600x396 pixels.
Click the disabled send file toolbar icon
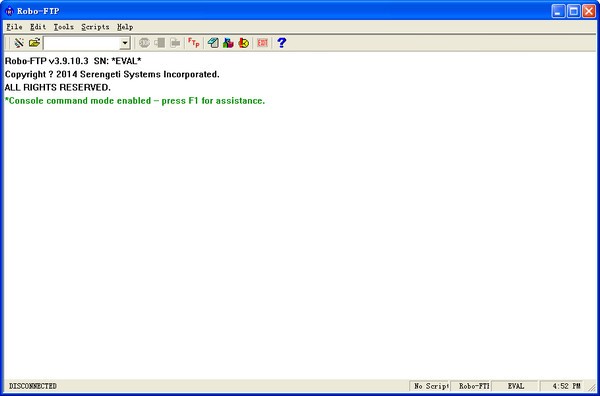(x=160, y=43)
